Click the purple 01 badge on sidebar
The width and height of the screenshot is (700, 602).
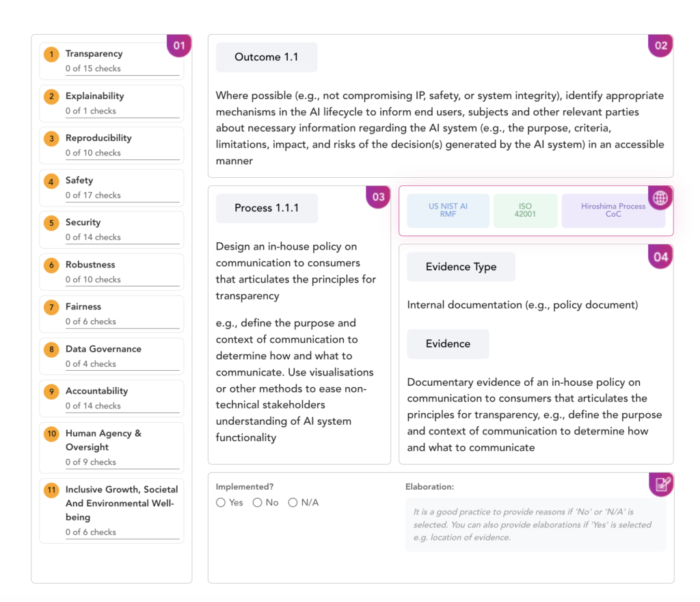[x=179, y=46]
